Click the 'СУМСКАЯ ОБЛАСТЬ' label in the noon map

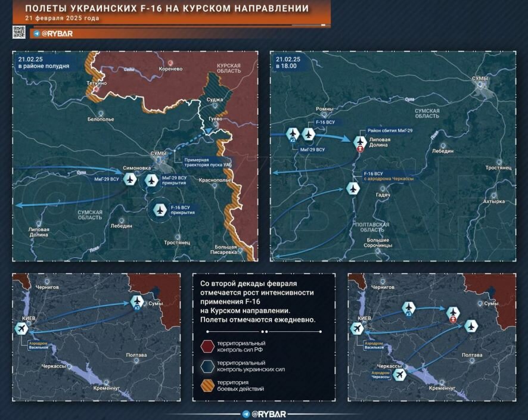click(90, 214)
